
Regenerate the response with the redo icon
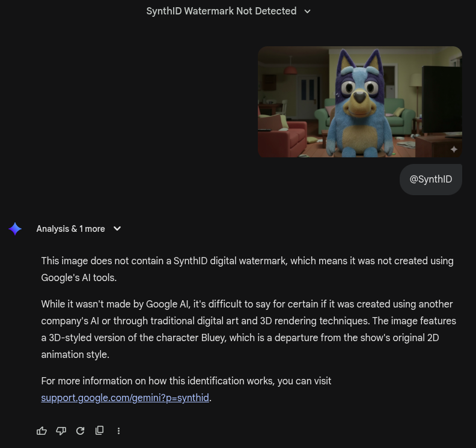point(80,431)
